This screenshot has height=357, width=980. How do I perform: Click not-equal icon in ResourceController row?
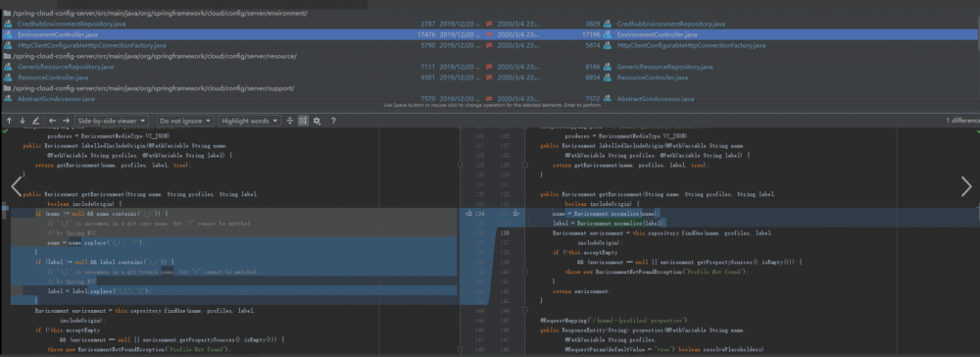click(x=489, y=77)
